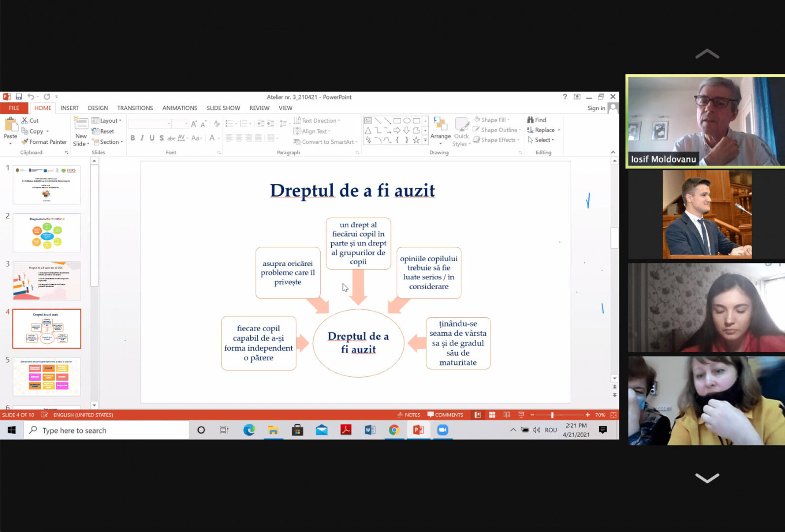Click the Format Painter tool

pyautogui.click(x=43, y=142)
